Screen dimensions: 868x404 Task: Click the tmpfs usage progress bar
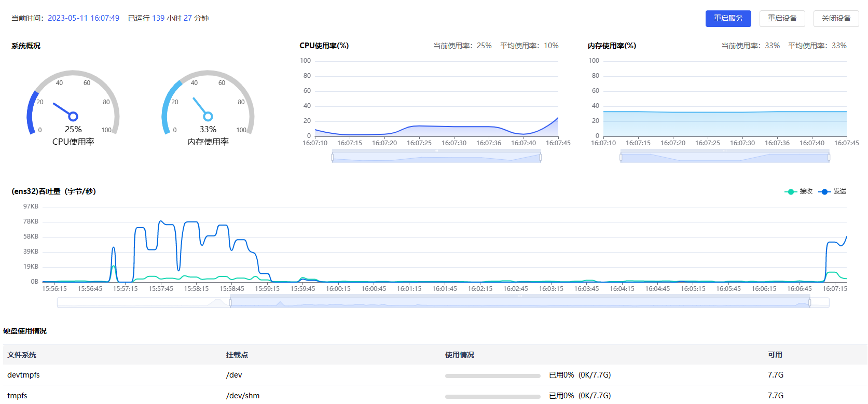coord(493,397)
